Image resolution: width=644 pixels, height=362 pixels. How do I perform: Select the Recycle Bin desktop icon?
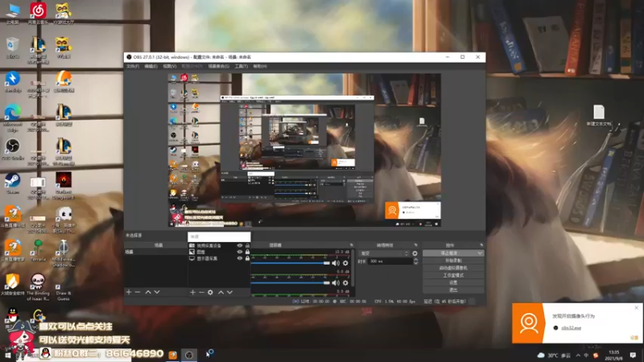13,47
